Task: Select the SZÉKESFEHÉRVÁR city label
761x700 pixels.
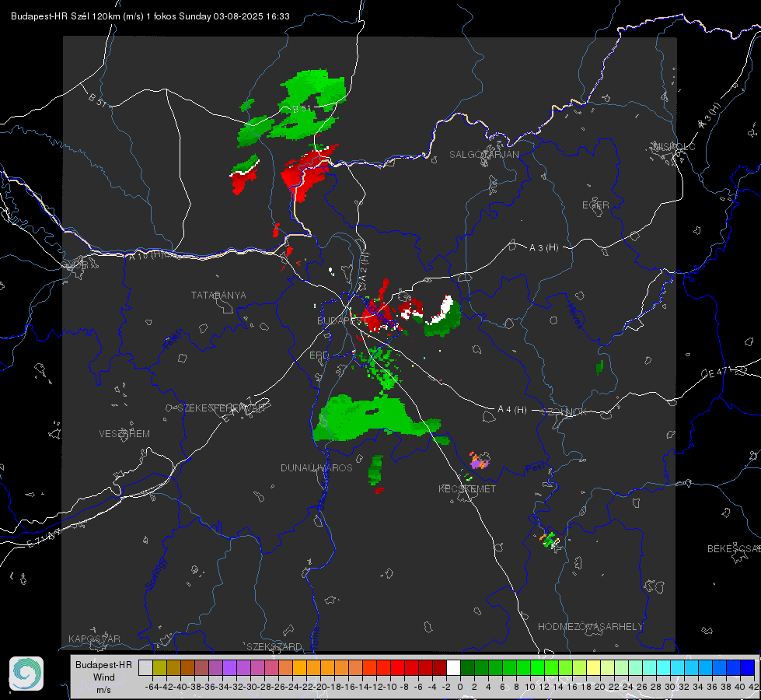Action: [222, 408]
